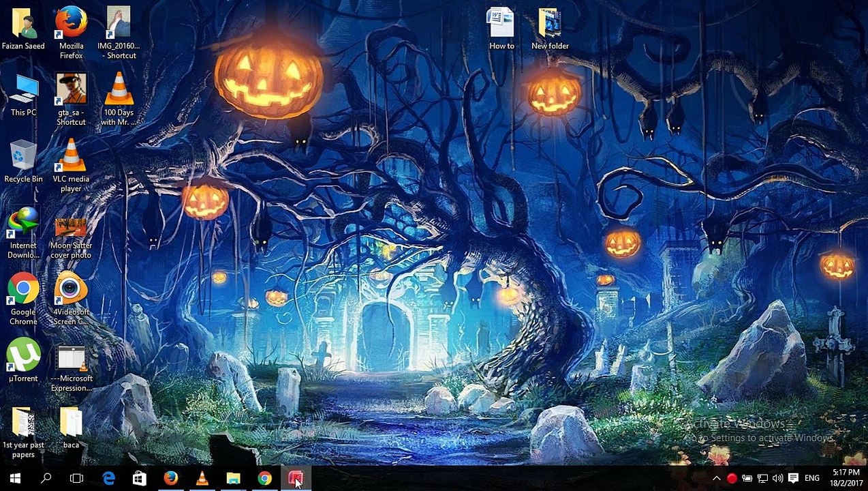The image size is (868, 491).
Task: Launch VLC media player from the desktop
Action: click(x=71, y=166)
